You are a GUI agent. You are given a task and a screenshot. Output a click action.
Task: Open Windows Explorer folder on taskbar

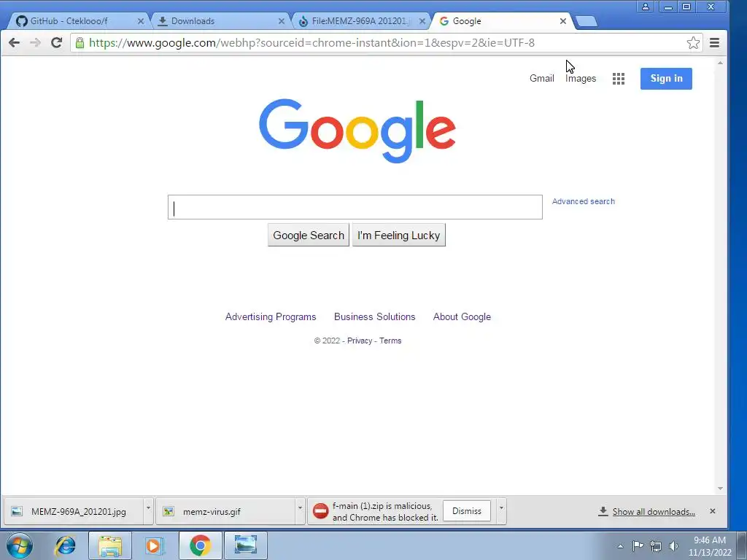(110, 545)
